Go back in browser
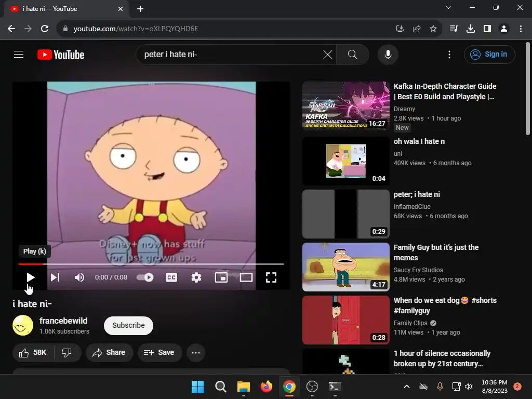This screenshot has height=399, width=532. click(11, 29)
